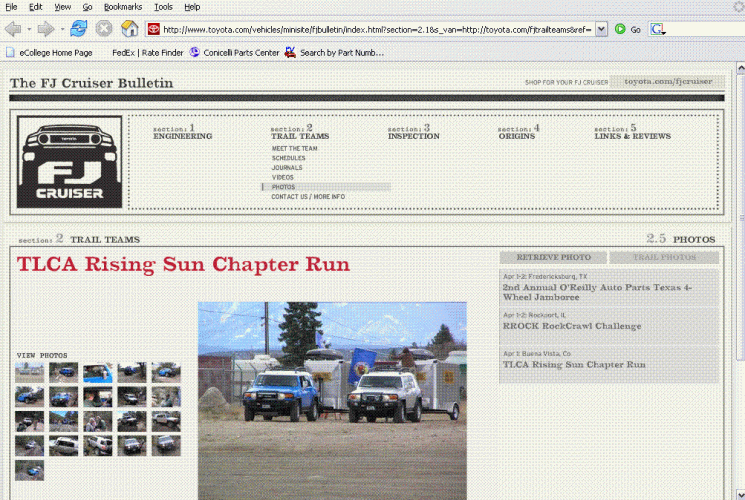Viewport: 745px width, 500px height.
Task: Click the browser Back arrow button
Action: pyautogui.click(x=13, y=29)
